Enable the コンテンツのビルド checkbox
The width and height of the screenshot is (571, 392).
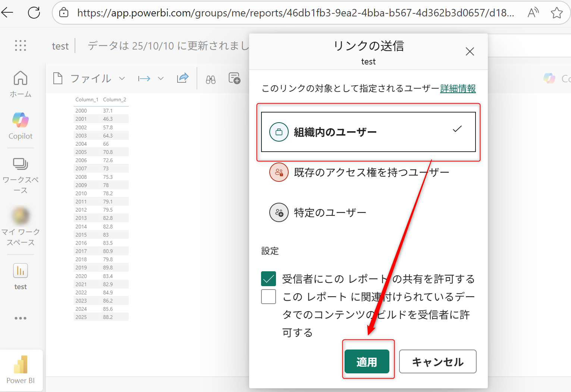(268, 297)
